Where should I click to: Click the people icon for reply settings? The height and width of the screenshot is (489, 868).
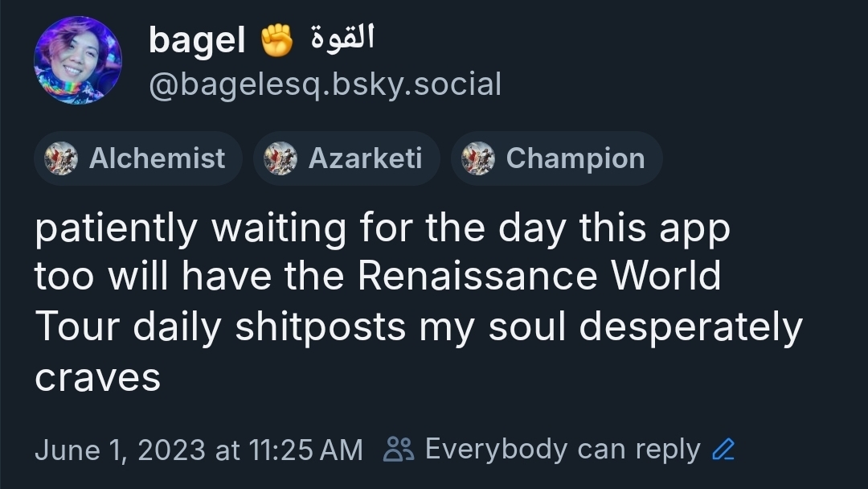coord(399,450)
